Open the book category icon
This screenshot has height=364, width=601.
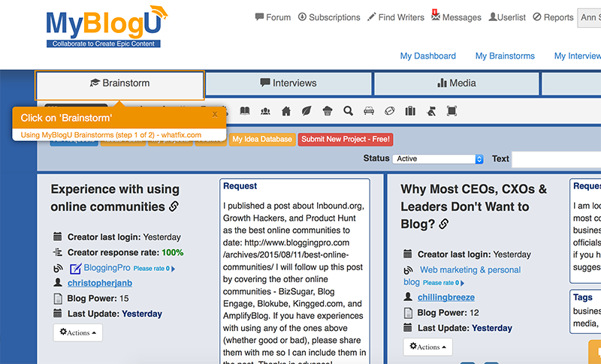(245, 111)
